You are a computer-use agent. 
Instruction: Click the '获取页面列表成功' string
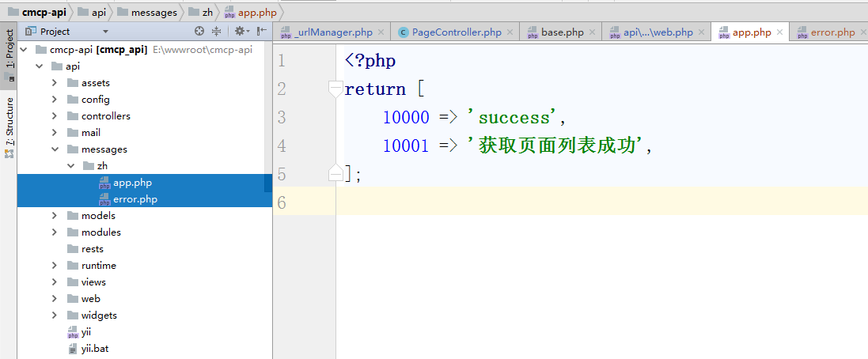point(555,145)
